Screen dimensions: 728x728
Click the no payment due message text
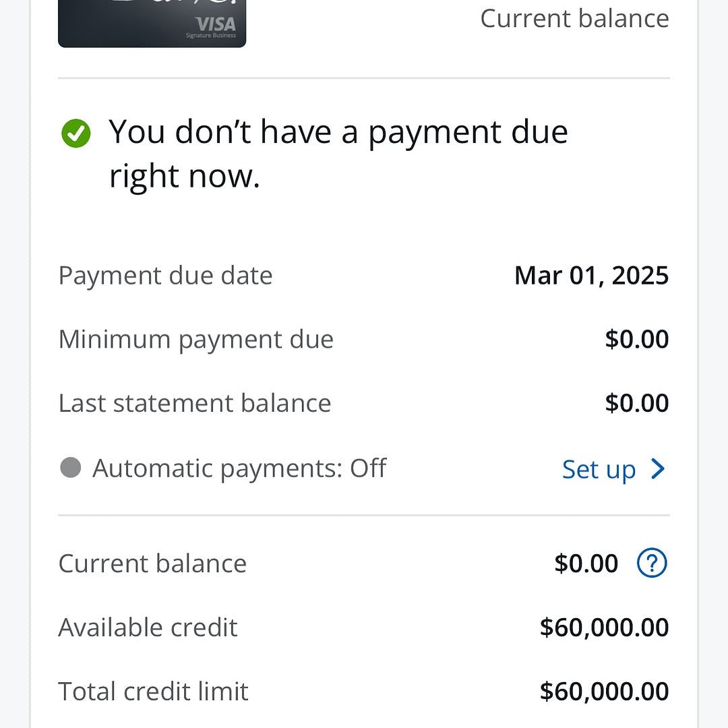tap(338, 154)
